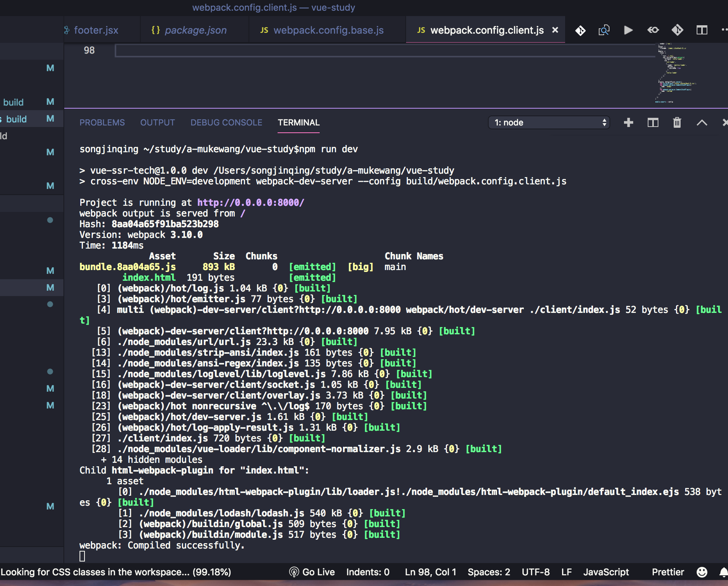Click the git diamond icon left of find

click(580, 30)
